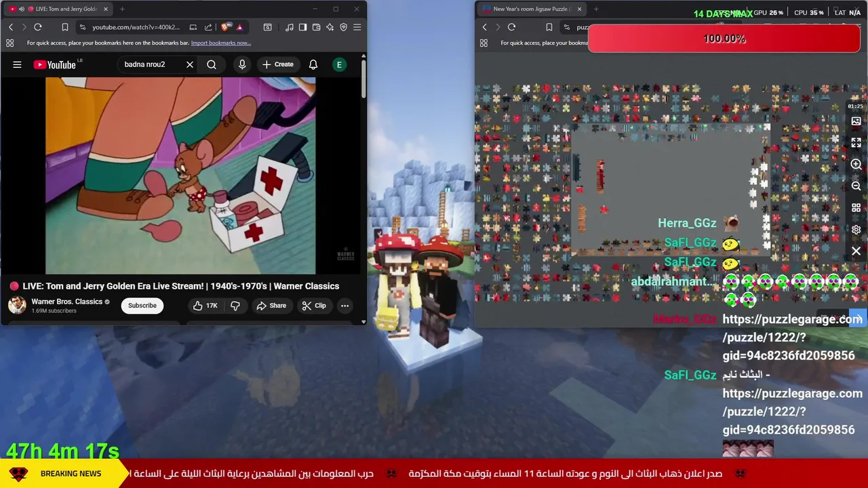This screenshot has height=488, width=868.
Task: Click the youtube.com address bar URL
Action: point(136,27)
